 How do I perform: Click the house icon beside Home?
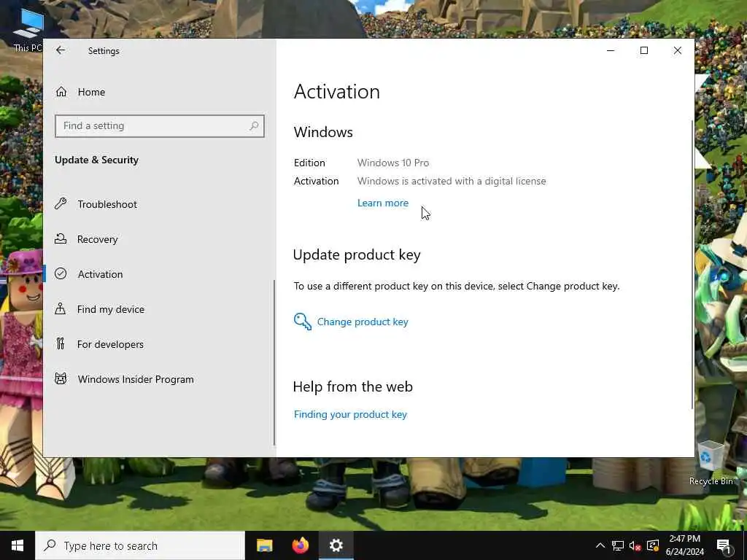(x=61, y=92)
